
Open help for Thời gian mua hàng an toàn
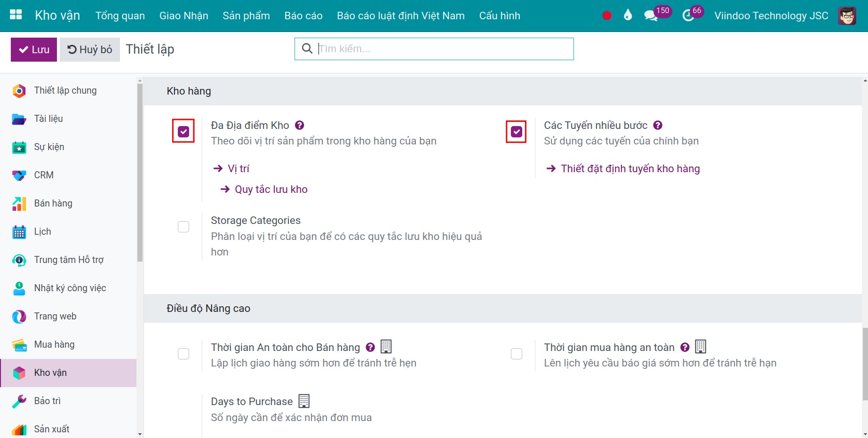pyautogui.click(x=685, y=347)
